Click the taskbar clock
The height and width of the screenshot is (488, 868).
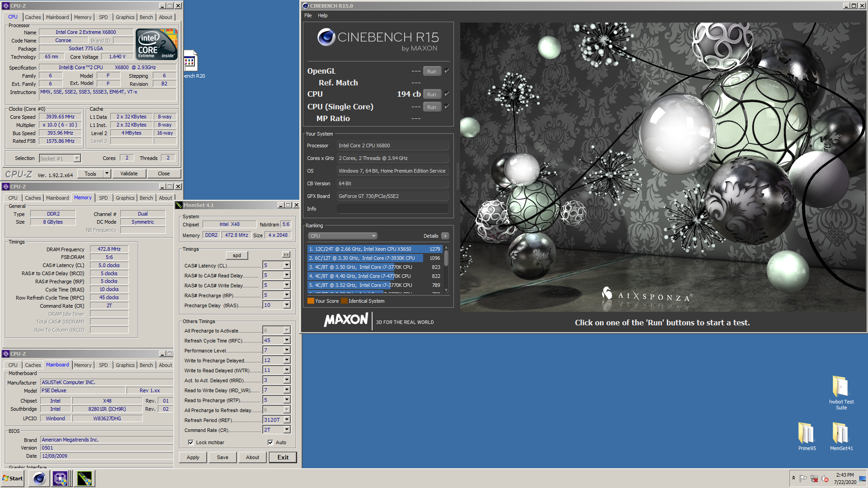[845, 479]
